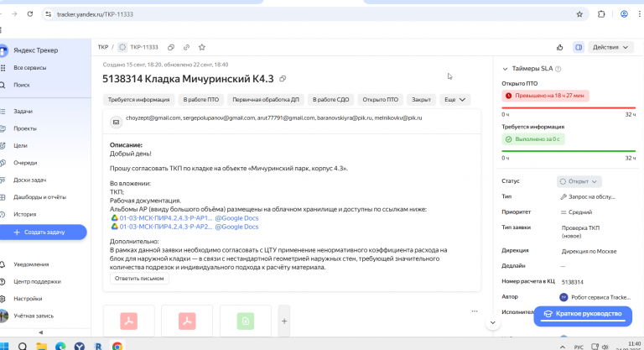644x350 pixels.
Task: Set status to Требуется информация
Action: pyautogui.click(x=139, y=100)
